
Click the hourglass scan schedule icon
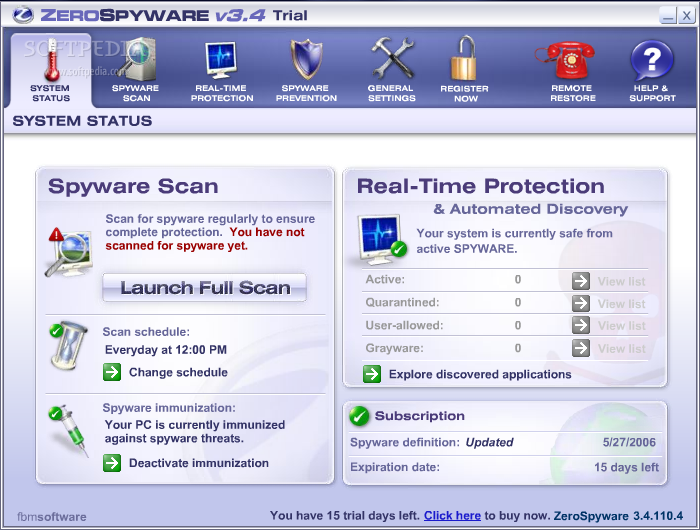point(67,345)
